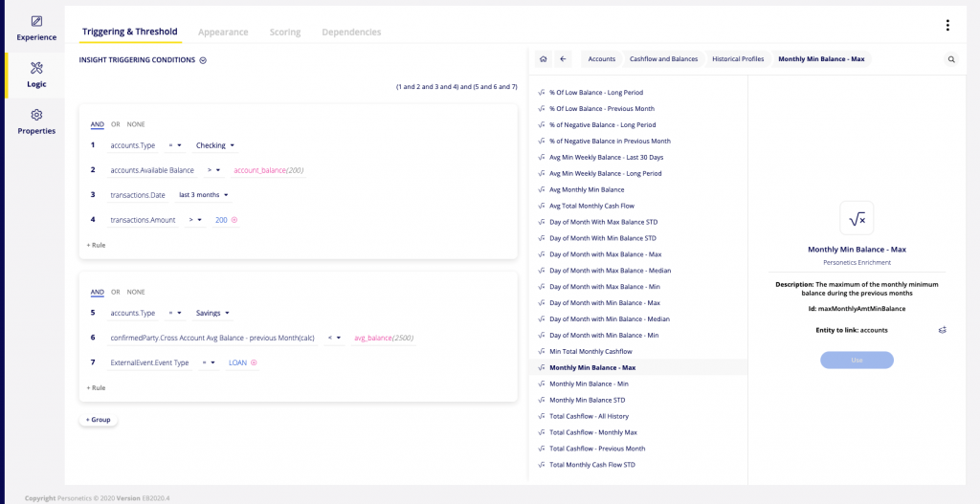
Task: Open the Experience sidebar section
Action: pyautogui.click(x=36, y=28)
